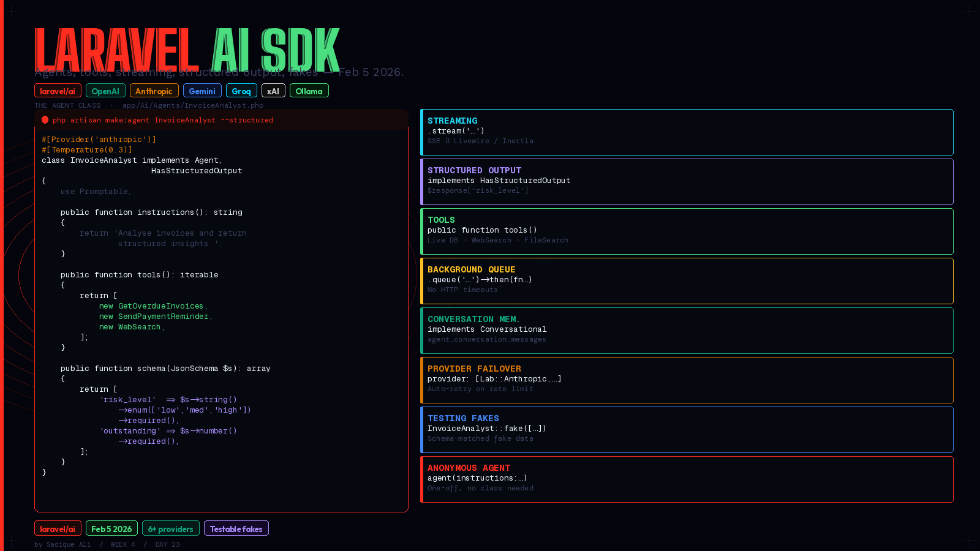Switch to the CONVERSATION MEM. panel

pyautogui.click(x=687, y=330)
